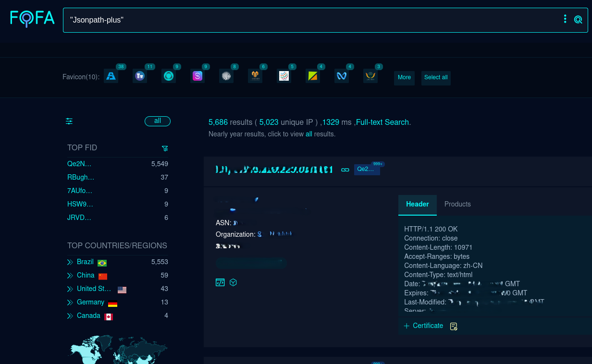Filter by FID 7AUfo…
The image size is (592, 364).
pyautogui.click(x=80, y=191)
